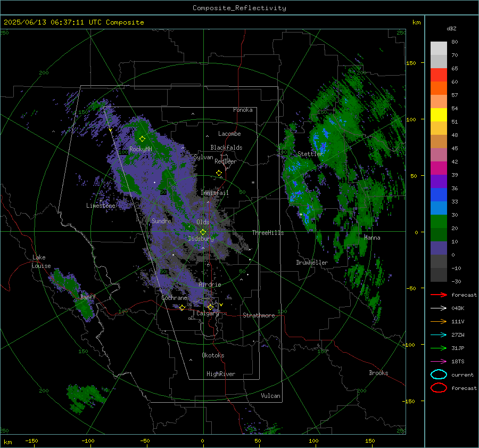Click the 0 tick label on bottom axis
Viewport: 479px width, 448px height.
[x=202, y=441]
